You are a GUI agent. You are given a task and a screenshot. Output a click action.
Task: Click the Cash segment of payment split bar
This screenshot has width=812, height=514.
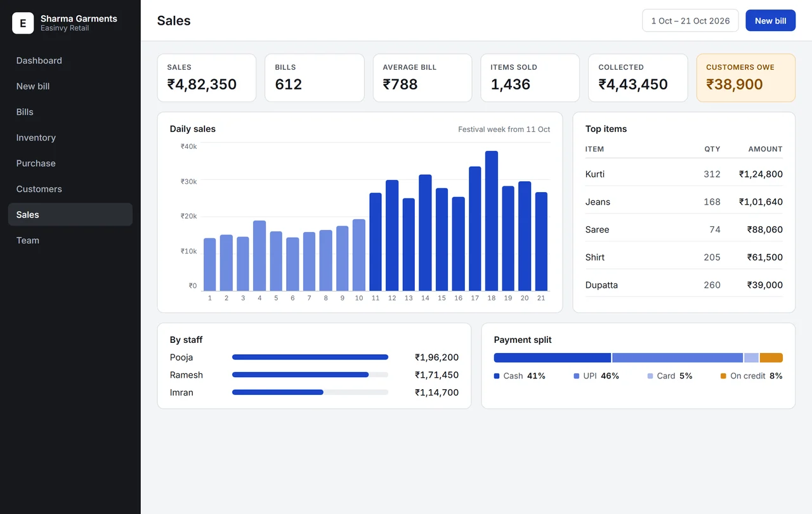click(553, 357)
